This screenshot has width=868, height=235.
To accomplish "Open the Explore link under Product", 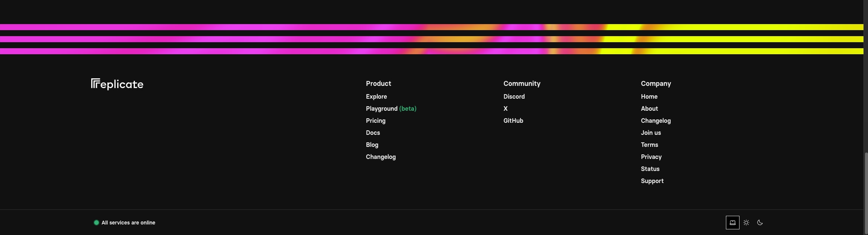I will [376, 96].
